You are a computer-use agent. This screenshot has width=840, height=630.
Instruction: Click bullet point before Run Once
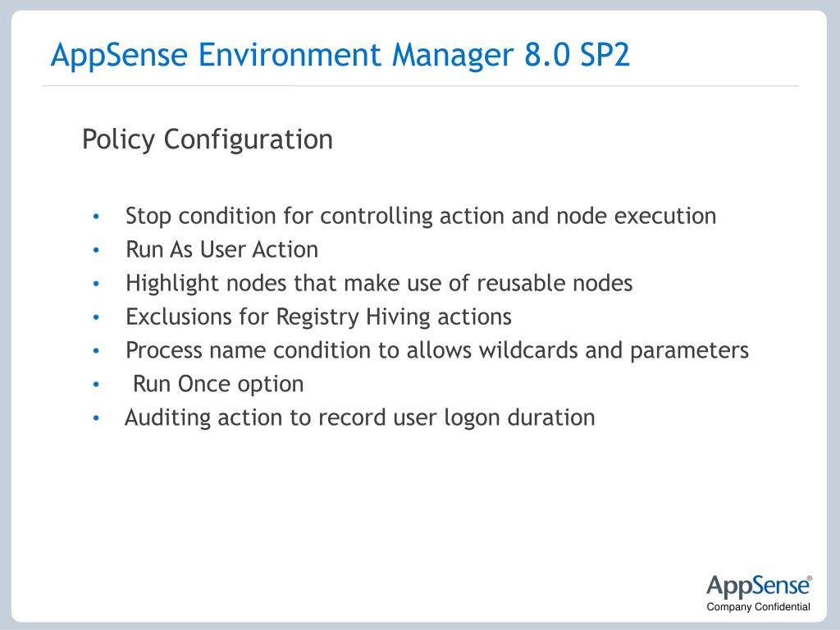96,385
